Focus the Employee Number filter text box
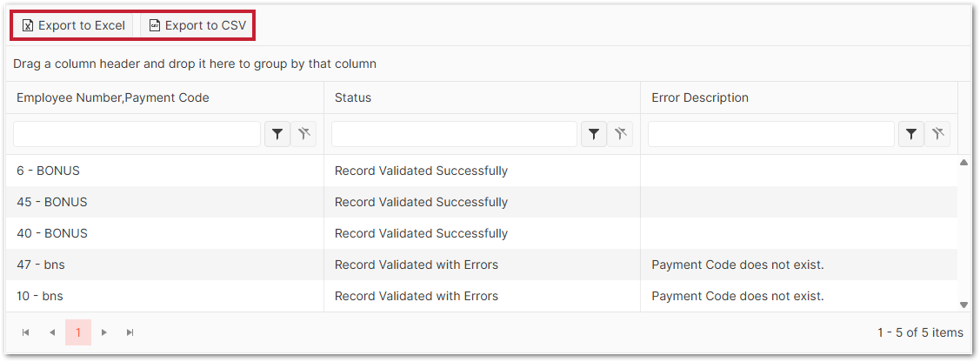Viewport: 980px width, 362px height. click(x=137, y=134)
